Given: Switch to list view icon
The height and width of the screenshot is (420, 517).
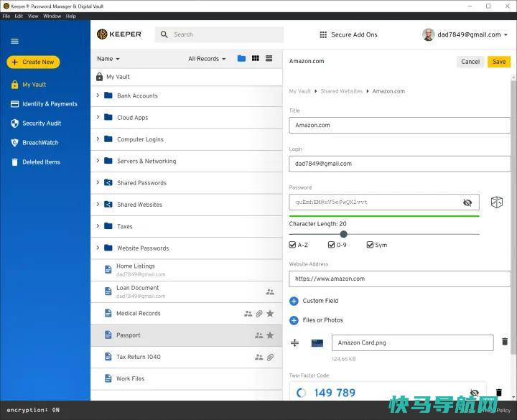Looking at the screenshot, I should click(269, 58).
